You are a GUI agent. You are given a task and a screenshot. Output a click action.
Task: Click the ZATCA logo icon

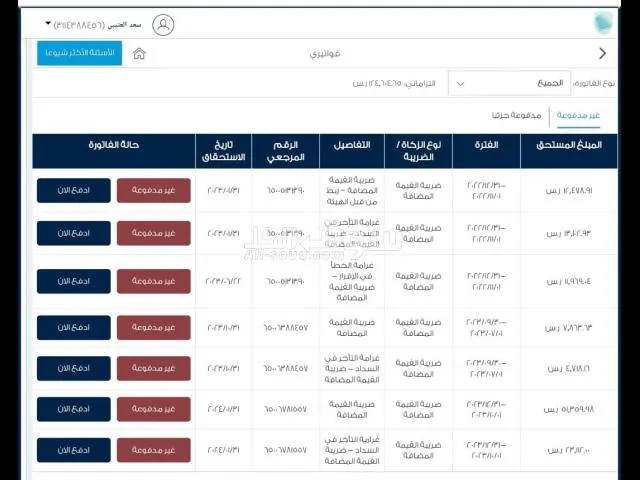[x=603, y=23]
